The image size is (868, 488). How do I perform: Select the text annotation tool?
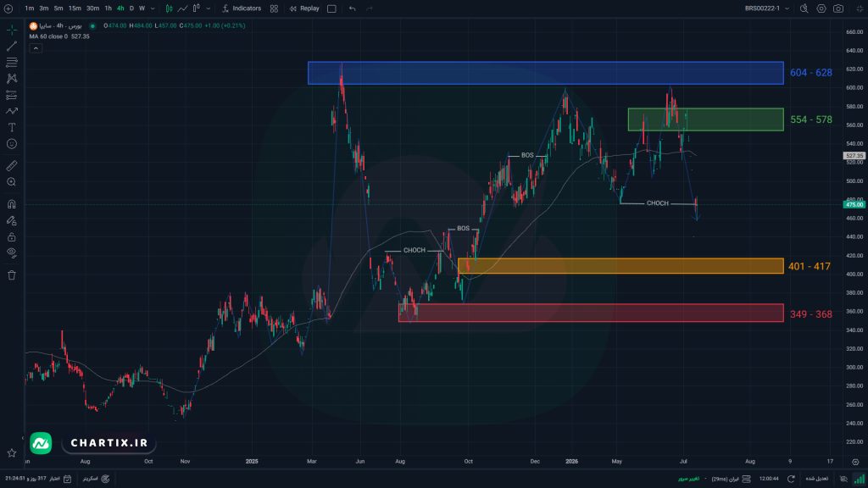pos(12,127)
